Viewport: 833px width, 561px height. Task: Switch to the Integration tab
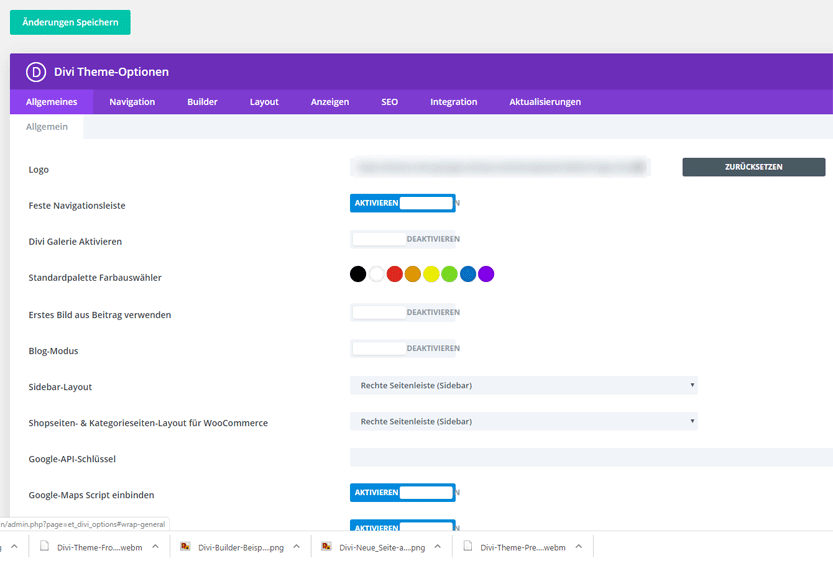[454, 101]
